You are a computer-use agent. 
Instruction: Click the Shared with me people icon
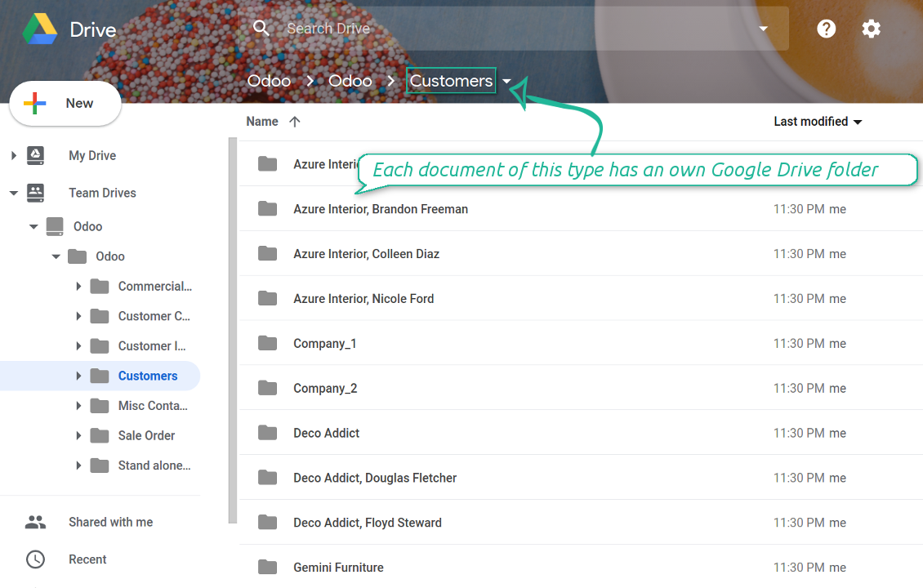[35, 522]
